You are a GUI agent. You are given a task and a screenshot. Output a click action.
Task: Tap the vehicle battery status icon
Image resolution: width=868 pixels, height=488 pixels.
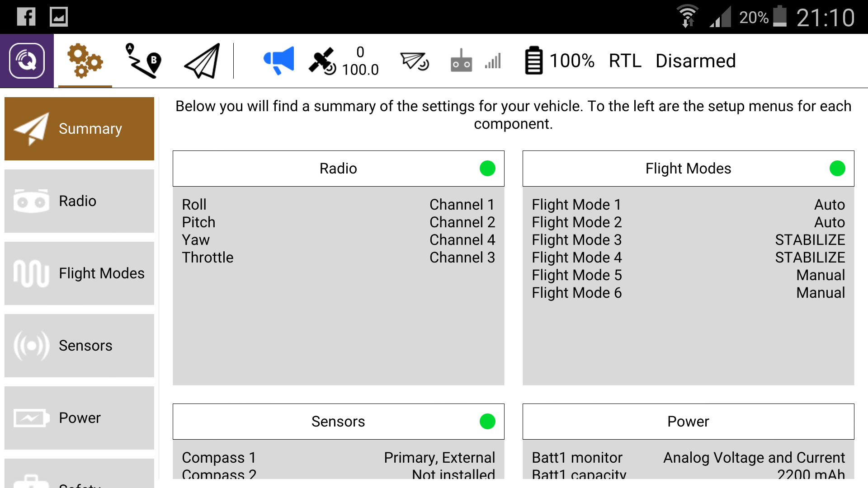coord(533,61)
